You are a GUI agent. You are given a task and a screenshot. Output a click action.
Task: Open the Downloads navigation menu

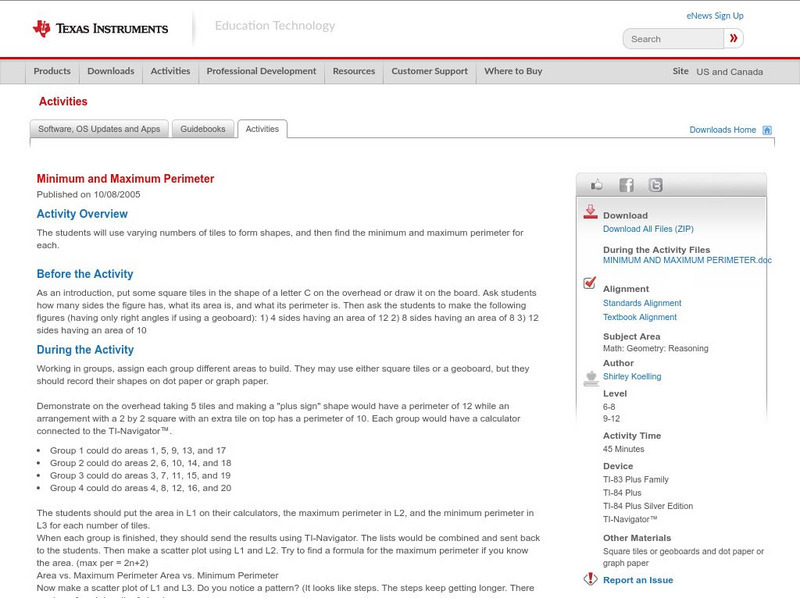[110, 71]
